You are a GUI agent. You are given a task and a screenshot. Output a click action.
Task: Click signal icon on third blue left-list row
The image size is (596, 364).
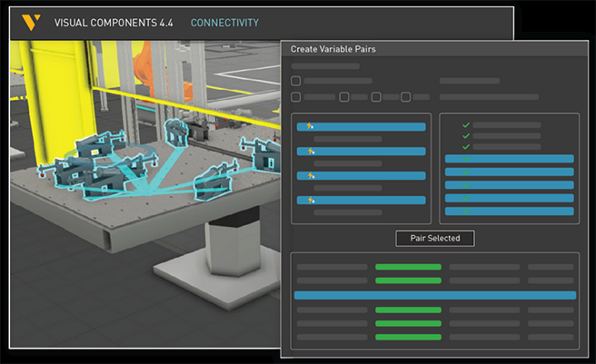click(311, 176)
